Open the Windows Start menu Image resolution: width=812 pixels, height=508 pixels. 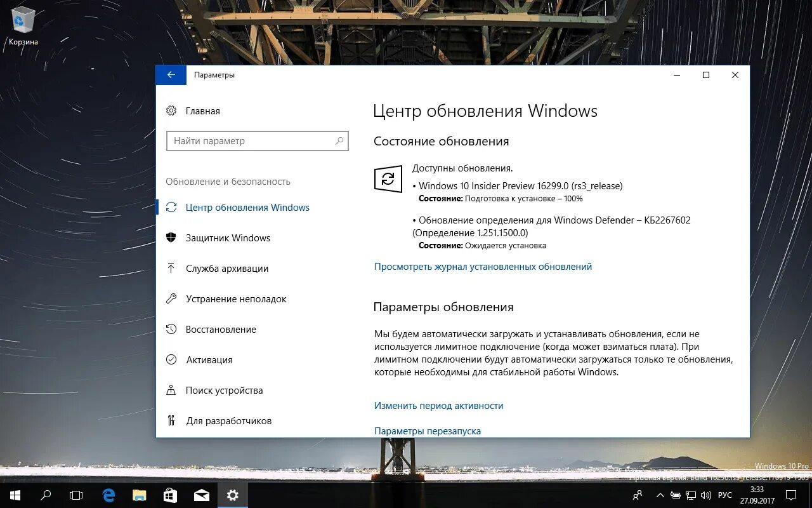pos(15,495)
